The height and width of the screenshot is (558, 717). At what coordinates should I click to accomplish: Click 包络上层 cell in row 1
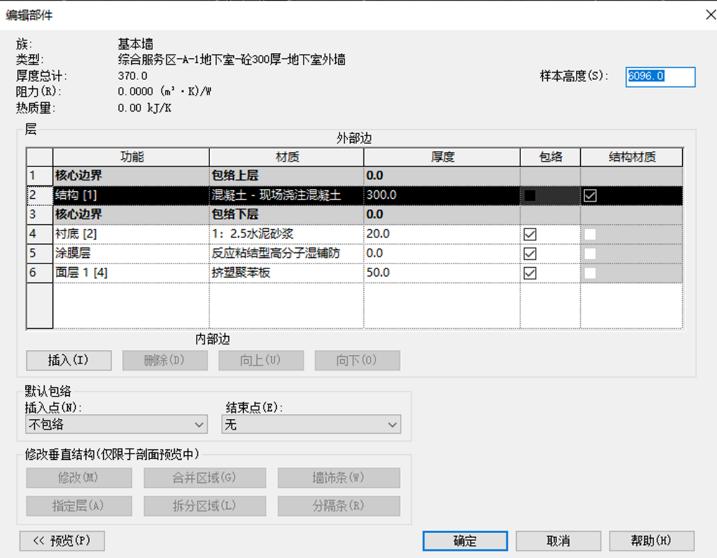(x=287, y=176)
